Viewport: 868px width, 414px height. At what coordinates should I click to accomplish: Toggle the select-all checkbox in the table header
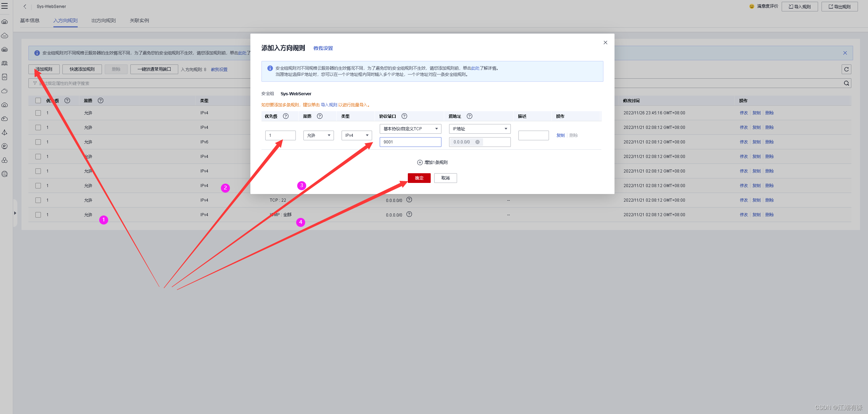38,100
